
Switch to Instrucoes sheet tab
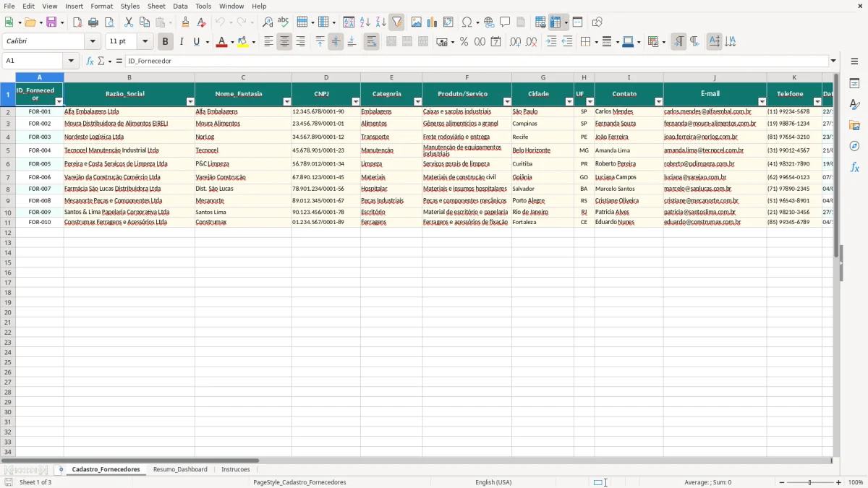(x=236, y=469)
